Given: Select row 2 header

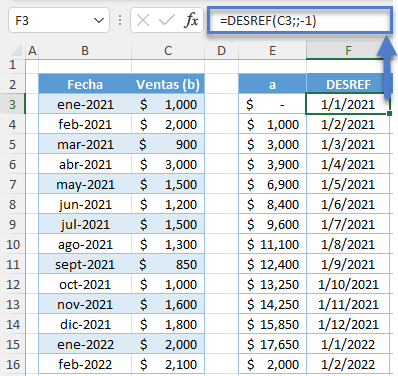Looking at the screenshot, I should 13,84.
